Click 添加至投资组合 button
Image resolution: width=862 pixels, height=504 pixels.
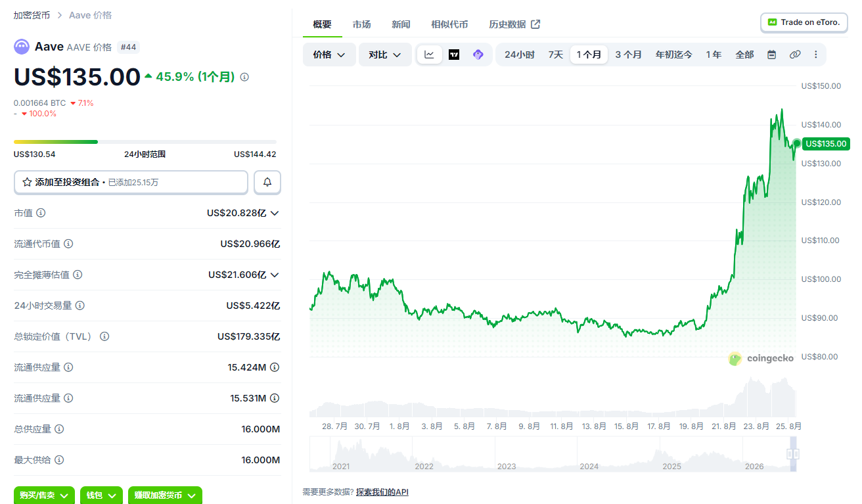[x=131, y=182]
